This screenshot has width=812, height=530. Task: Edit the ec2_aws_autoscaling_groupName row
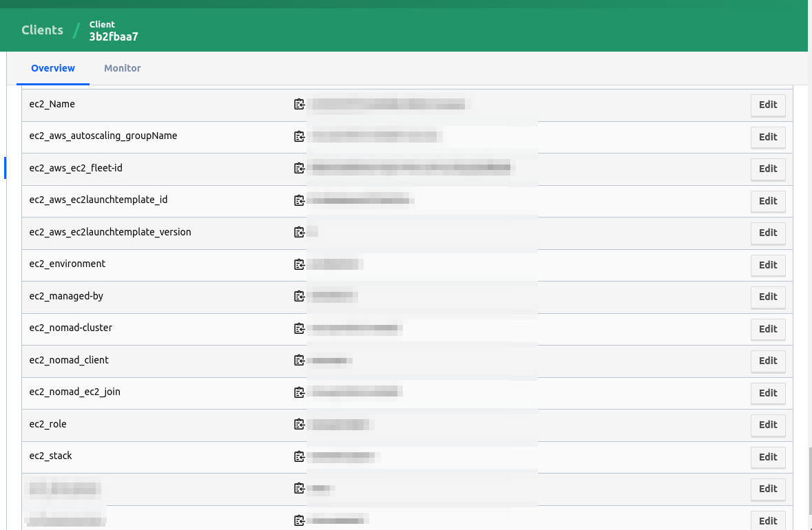point(768,137)
